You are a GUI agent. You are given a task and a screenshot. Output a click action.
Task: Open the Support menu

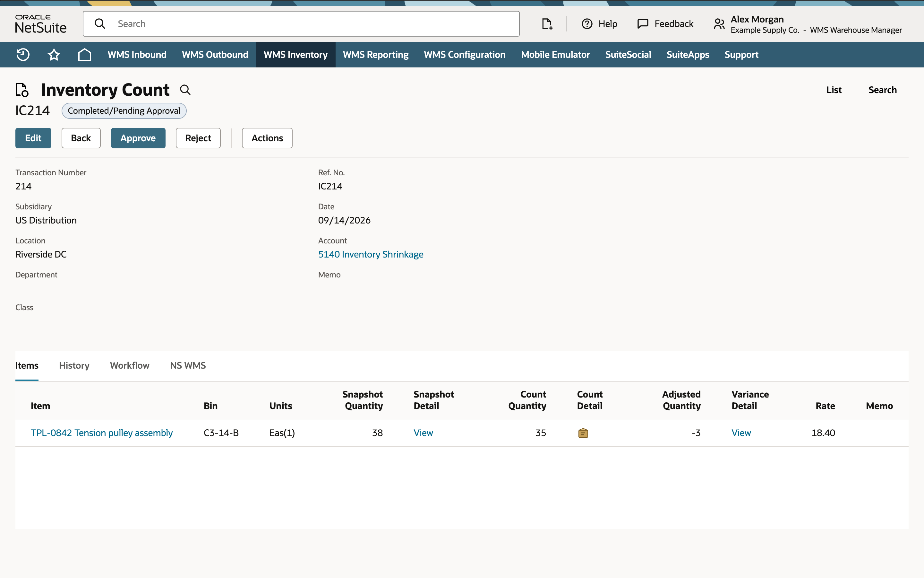pyautogui.click(x=741, y=55)
